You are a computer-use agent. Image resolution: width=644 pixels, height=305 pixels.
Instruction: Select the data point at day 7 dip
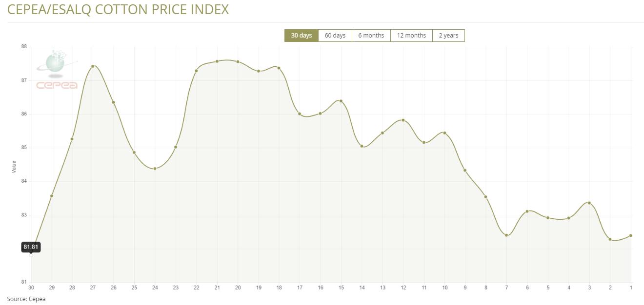coord(506,235)
